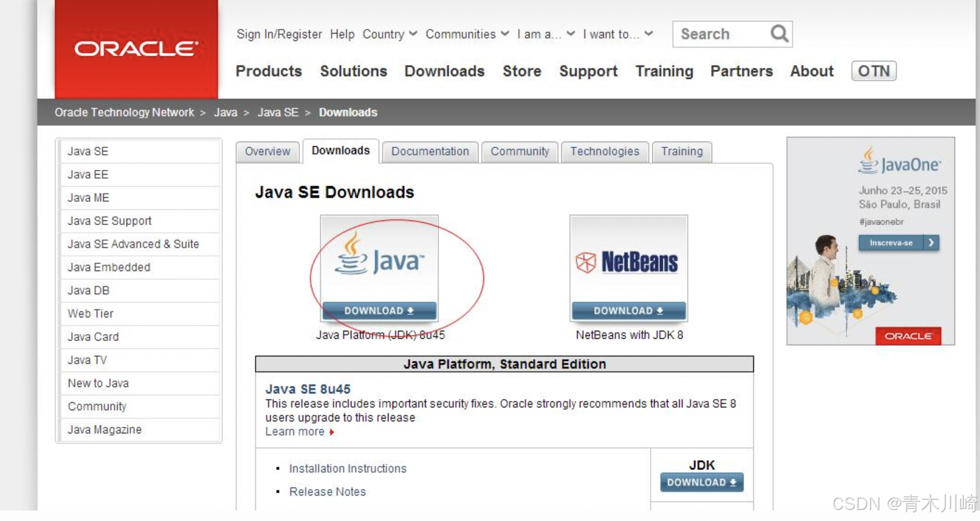Open the About menu
Image resolution: width=980 pixels, height=521 pixels.
click(811, 71)
